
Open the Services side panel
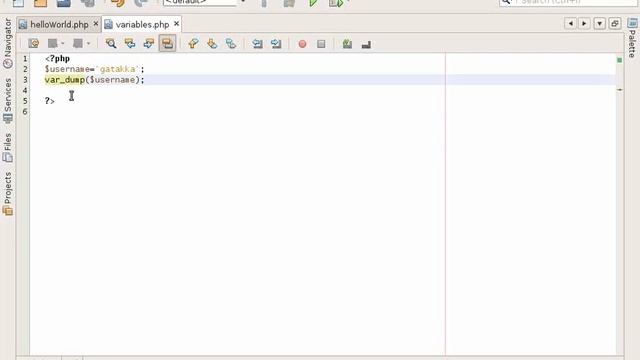click(x=8, y=100)
